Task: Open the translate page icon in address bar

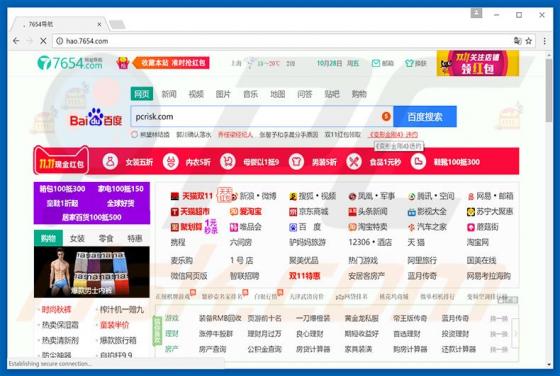Action: (x=518, y=41)
